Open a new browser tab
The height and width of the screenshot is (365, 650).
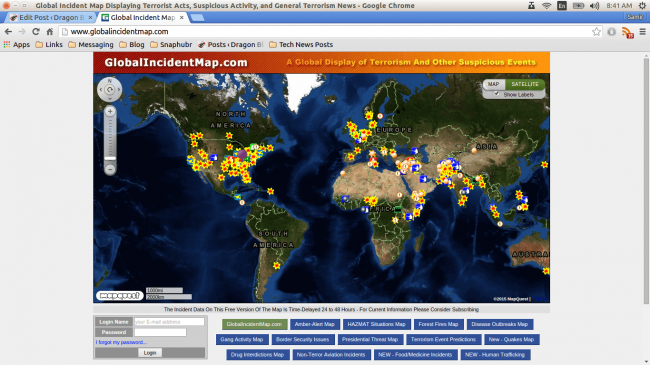(197, 17)
